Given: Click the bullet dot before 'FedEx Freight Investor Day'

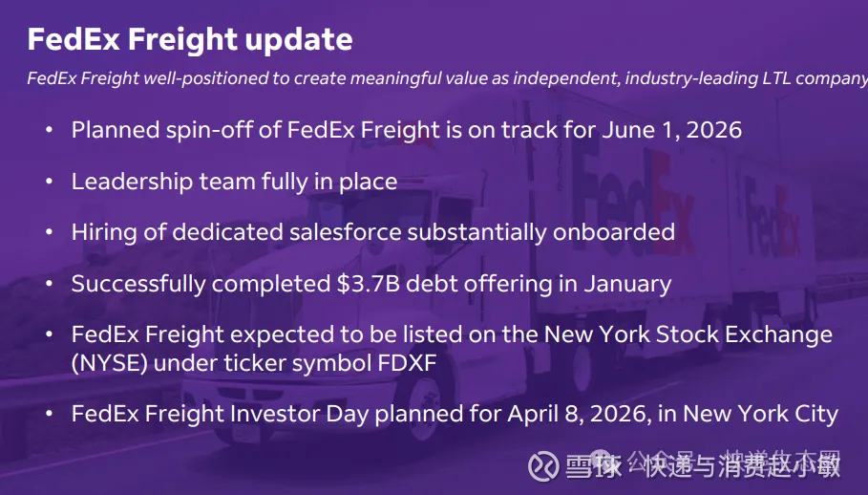Looking at the screenshot, I should pyautogui.click(x=49, y=415).
